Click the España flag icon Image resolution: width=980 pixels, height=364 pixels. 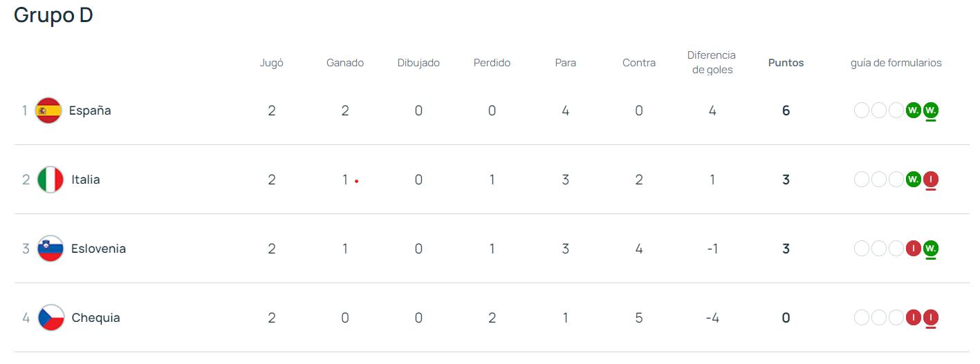point(48,111)
